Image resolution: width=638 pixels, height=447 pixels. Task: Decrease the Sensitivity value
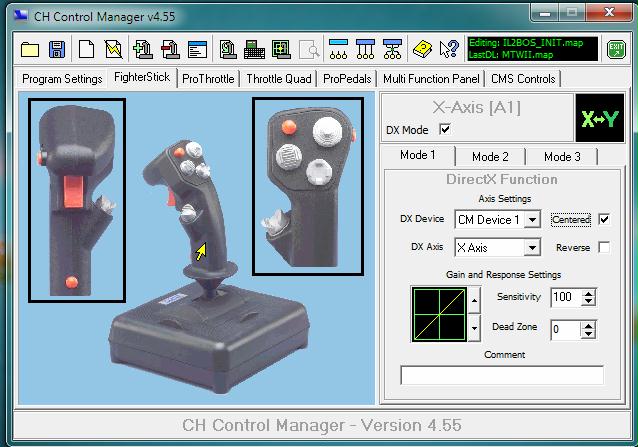[x=588, y=301]
